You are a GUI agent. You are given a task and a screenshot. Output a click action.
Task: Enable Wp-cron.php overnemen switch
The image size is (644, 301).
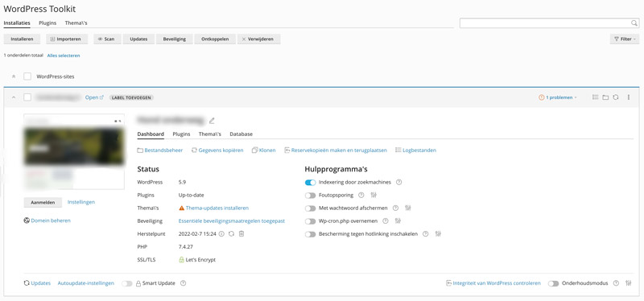pos(311,221)
